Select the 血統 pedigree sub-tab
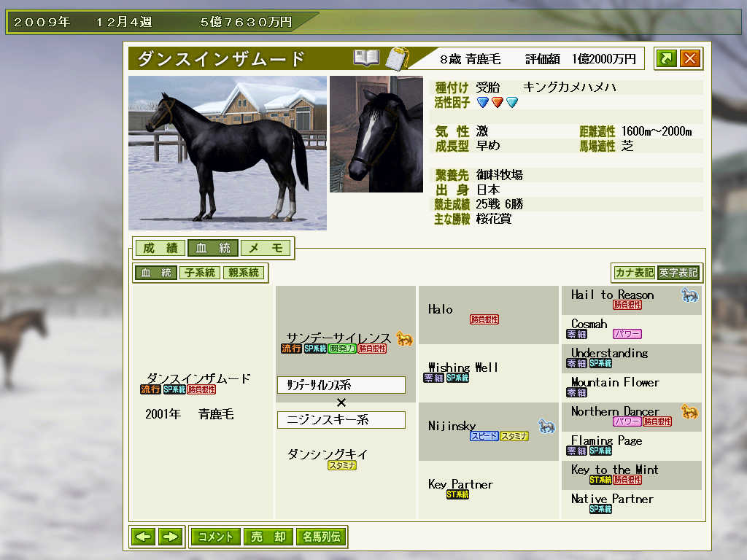 point(156,273)
